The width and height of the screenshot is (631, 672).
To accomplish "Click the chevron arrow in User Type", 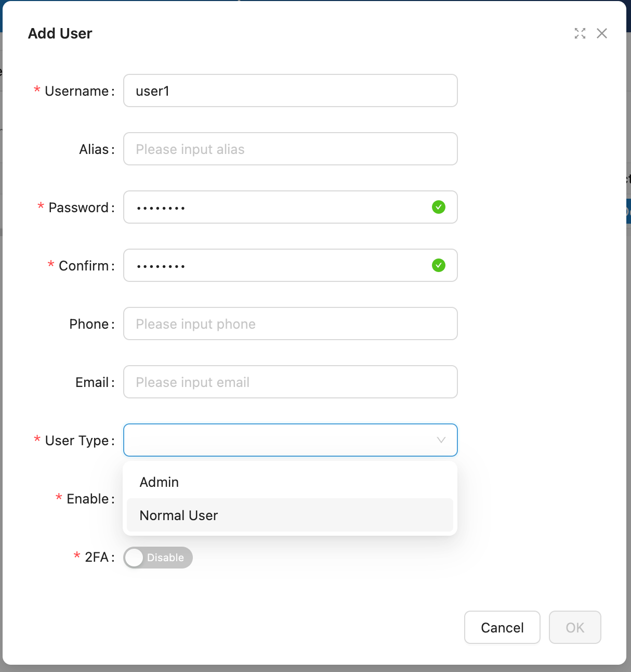I will [441, 440].
